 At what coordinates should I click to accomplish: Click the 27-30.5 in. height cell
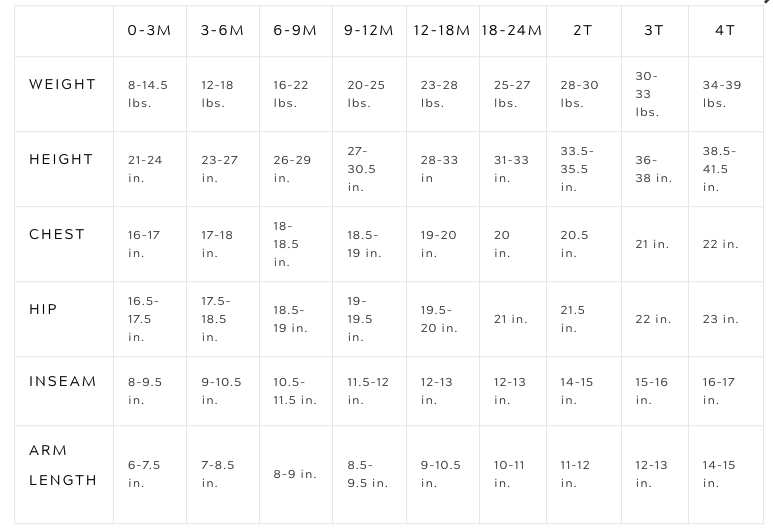361,169
